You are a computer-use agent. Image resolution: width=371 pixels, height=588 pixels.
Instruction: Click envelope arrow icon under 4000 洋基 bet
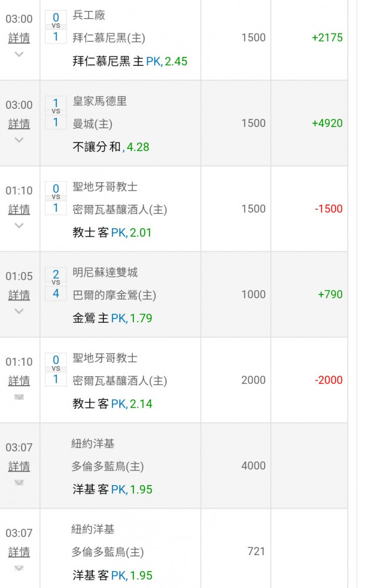tap(19, 483)
